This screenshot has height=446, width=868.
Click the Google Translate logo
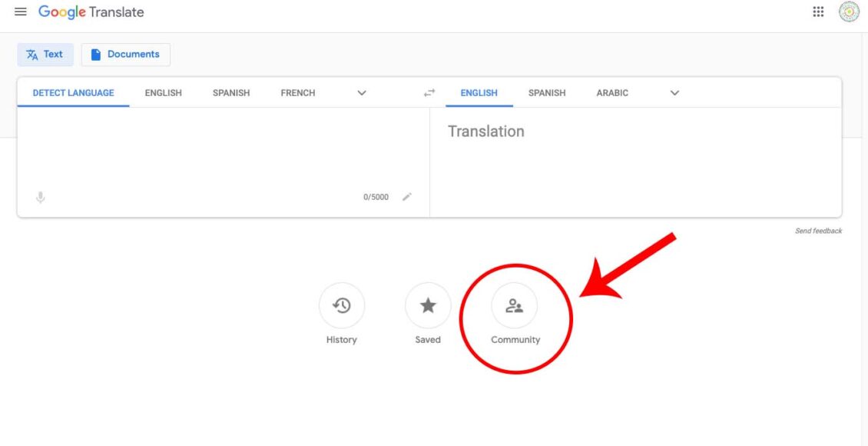(91, 12)
